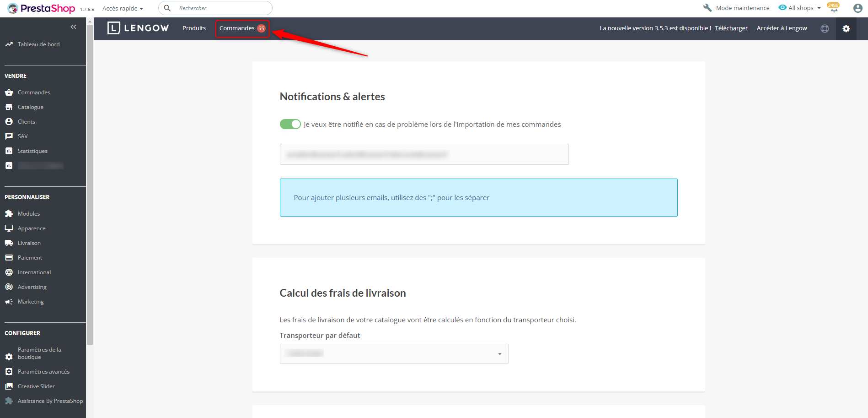
Task: Collapse the sidebar with double-chevron icon
Action: [73, 27]
